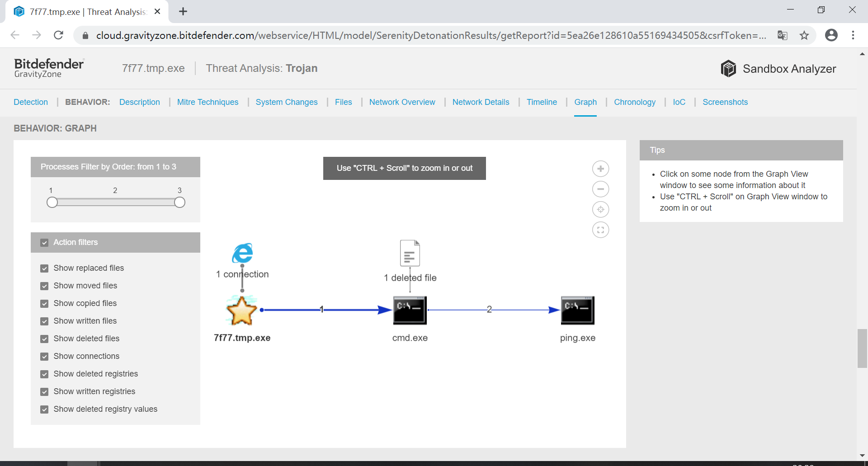Open the IoC tab
Screen dimensions: 868x466
pyautogui.click(x=679, y=102)
